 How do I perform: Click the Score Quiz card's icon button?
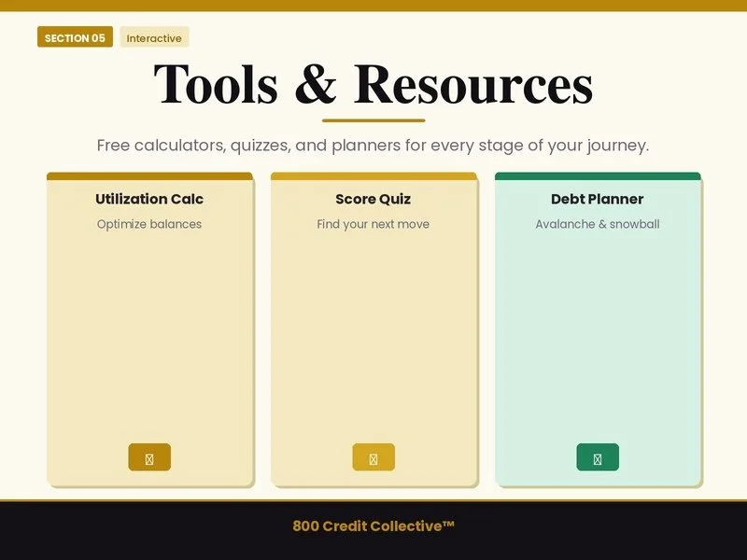pos(373,457)
